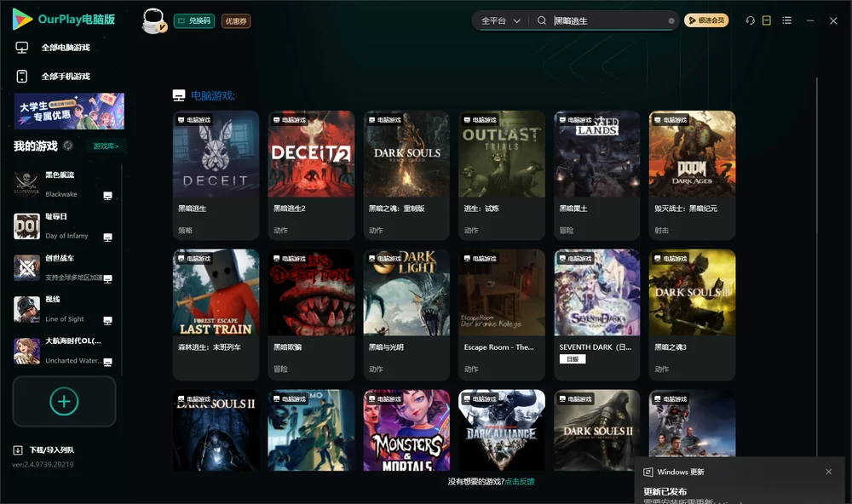
Task: Open the user avatar profile
Action: pyautogui.click(x=153, y=20)
